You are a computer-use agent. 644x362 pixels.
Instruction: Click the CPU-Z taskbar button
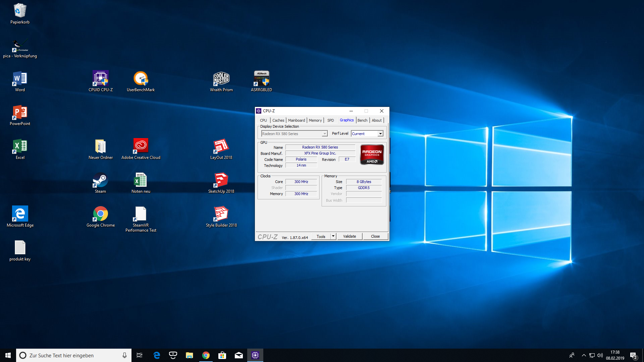(x=255, y=355)
